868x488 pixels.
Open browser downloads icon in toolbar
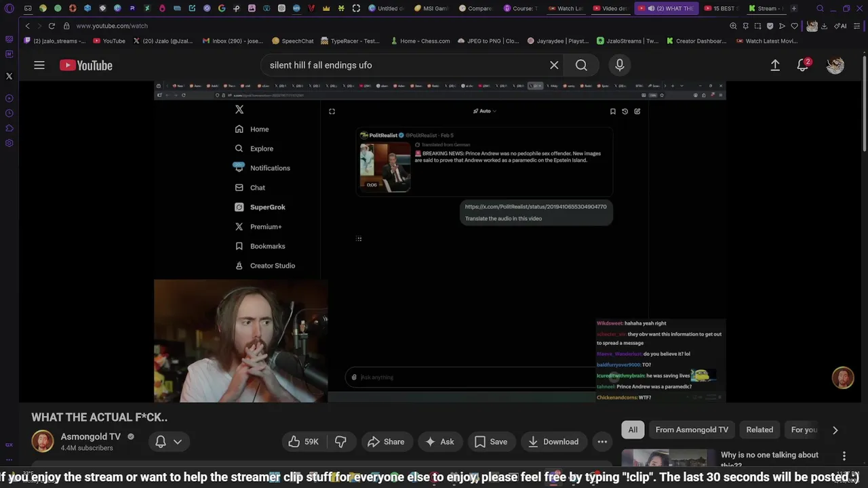click(x=824, y=26)
